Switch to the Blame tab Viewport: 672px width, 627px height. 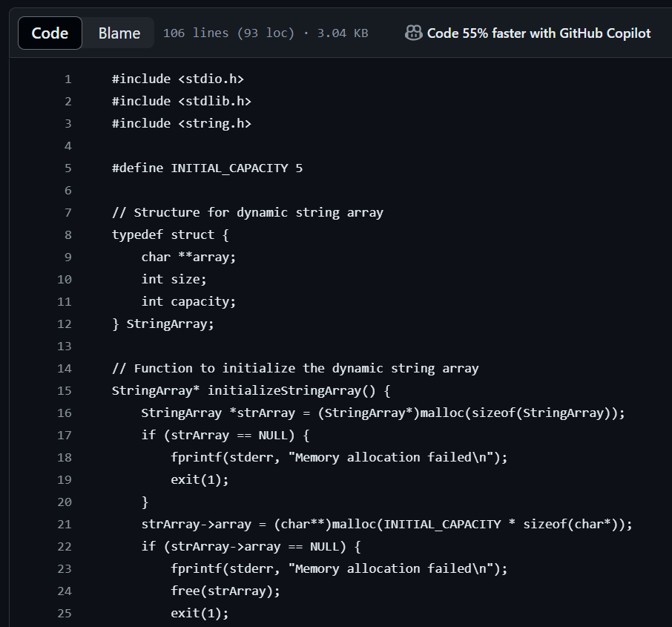(x=119, y=33)
